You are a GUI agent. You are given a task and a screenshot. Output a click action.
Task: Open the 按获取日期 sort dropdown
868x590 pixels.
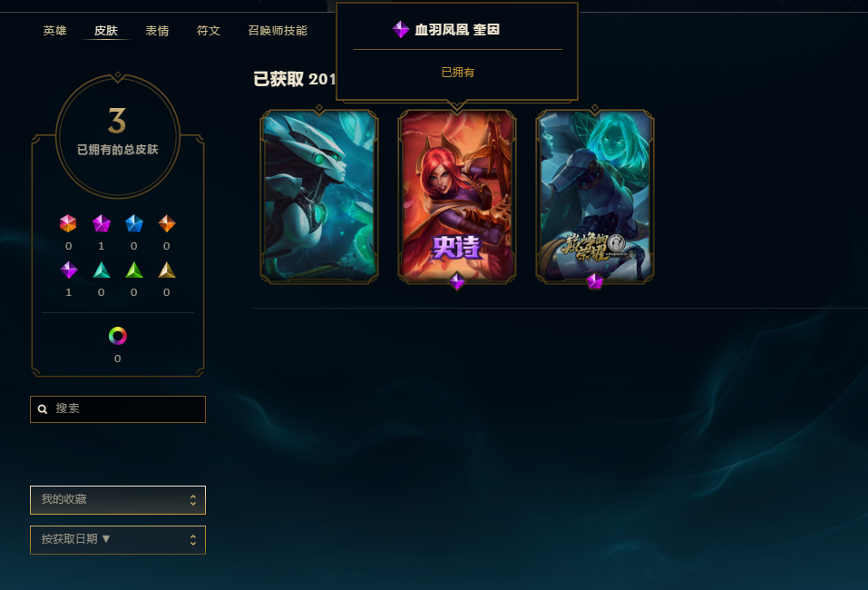click(x=118, y=539)
